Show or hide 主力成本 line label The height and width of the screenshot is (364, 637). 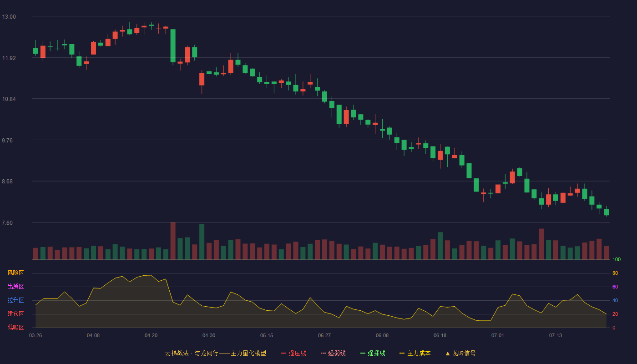click(419, 353)
